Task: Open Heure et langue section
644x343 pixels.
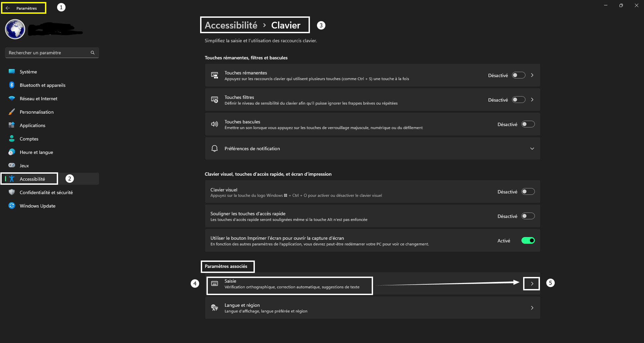Action: click(x=36, y=152)
